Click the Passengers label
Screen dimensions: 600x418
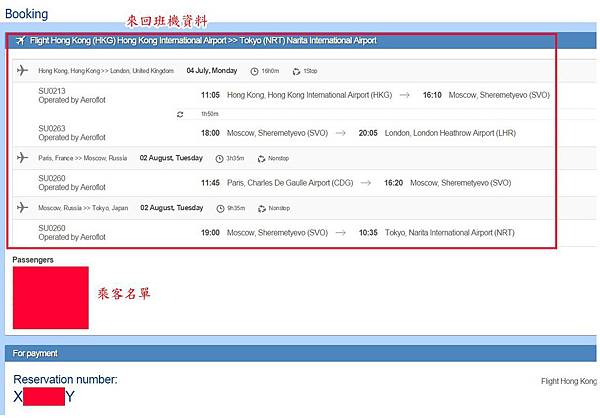(x=33, y=260)
